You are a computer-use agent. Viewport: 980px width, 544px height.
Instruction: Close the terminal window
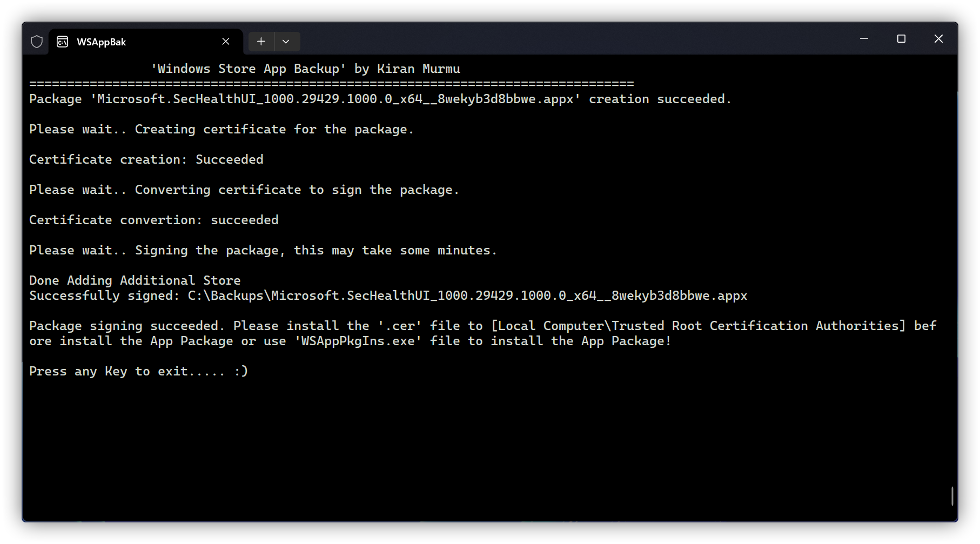[938, 39]
